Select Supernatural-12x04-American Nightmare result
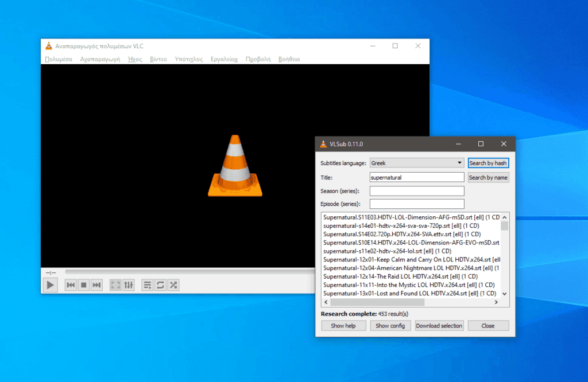 pos(411,268)
